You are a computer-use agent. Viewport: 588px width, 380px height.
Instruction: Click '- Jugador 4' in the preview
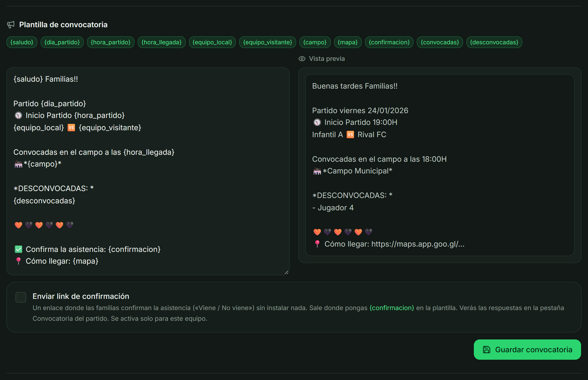(x=333, y=208)
